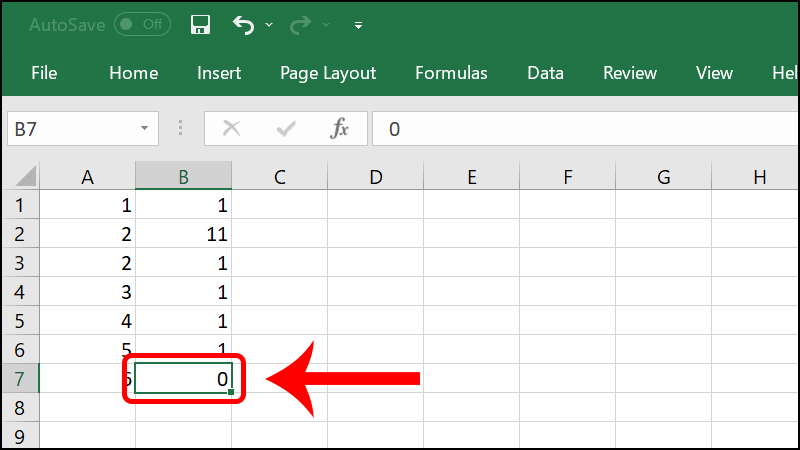Image resolution: width=800 pixels, height=450 pixels.
Task: Click the fill handle on cell B7
Action: coord(231,392)
